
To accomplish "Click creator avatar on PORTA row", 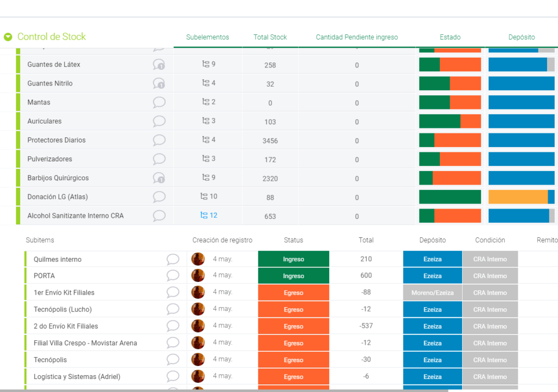I will [x=198, y=275].
